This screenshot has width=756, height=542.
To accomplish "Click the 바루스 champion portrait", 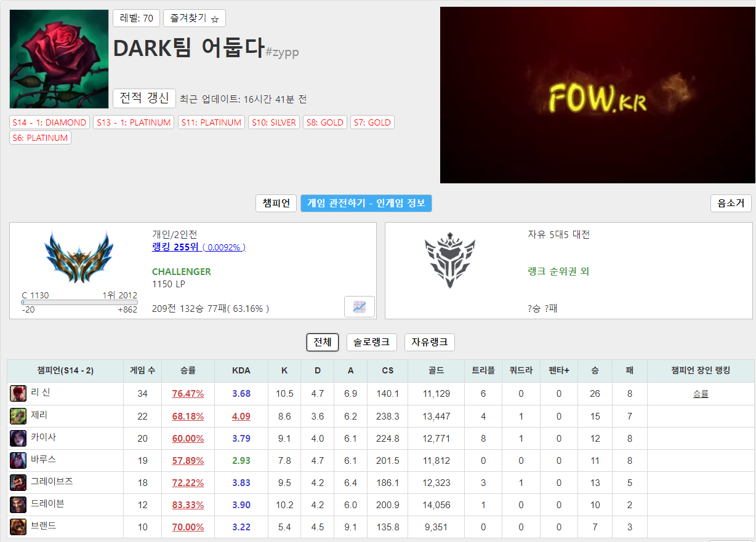I will pyautogui.click(x=18, y=460).
